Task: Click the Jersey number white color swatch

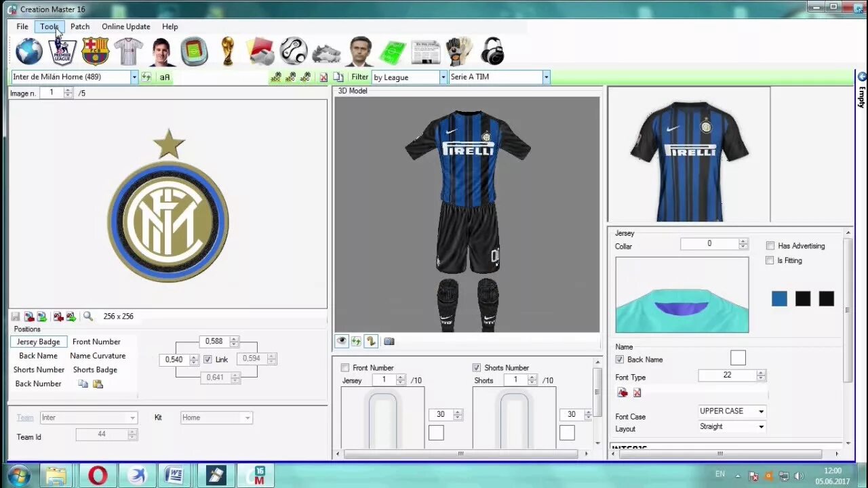Action: tap(436, 432)
